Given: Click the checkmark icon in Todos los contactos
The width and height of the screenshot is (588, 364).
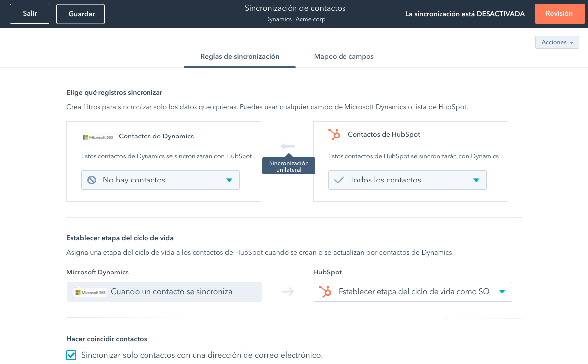Looking at the screenshot, I should pyautogui.click(x=339, y=180).
